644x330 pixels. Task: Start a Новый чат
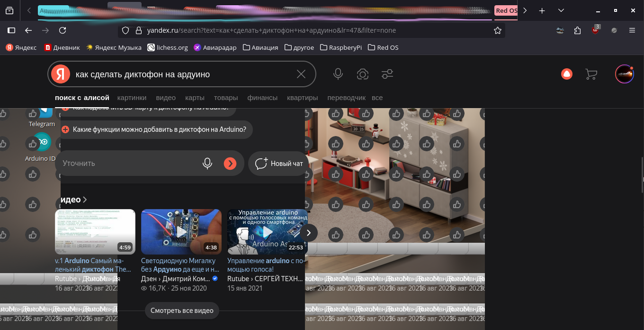(278, 163)
